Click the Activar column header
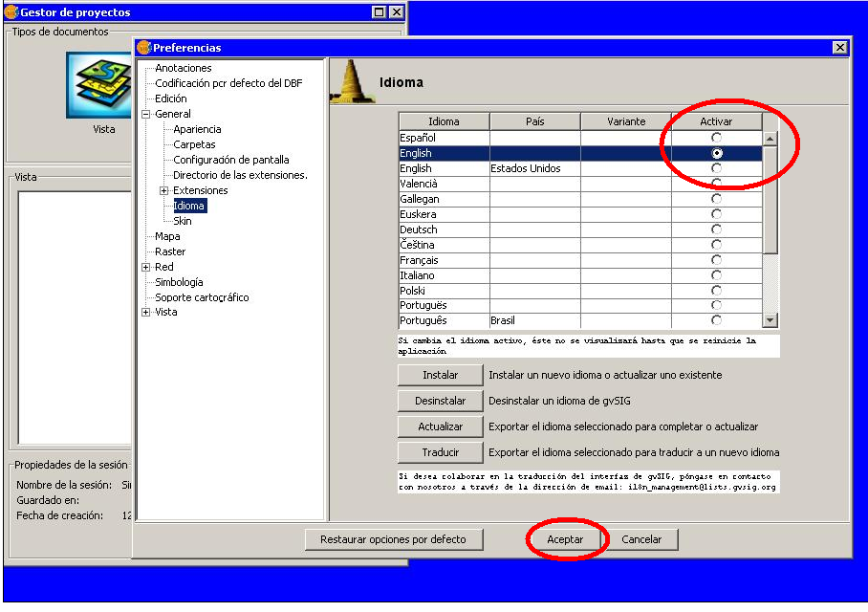The width and height of the screenshot is (868, 612). point(716,121)
